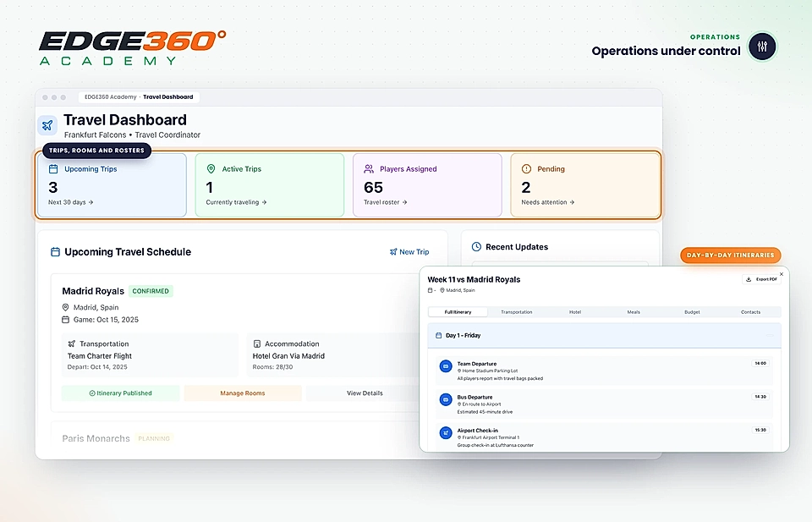This screenshot has height=522, width=812.
Task: Click the clock icon beside Recent Updates
Action: pos(476,247)
